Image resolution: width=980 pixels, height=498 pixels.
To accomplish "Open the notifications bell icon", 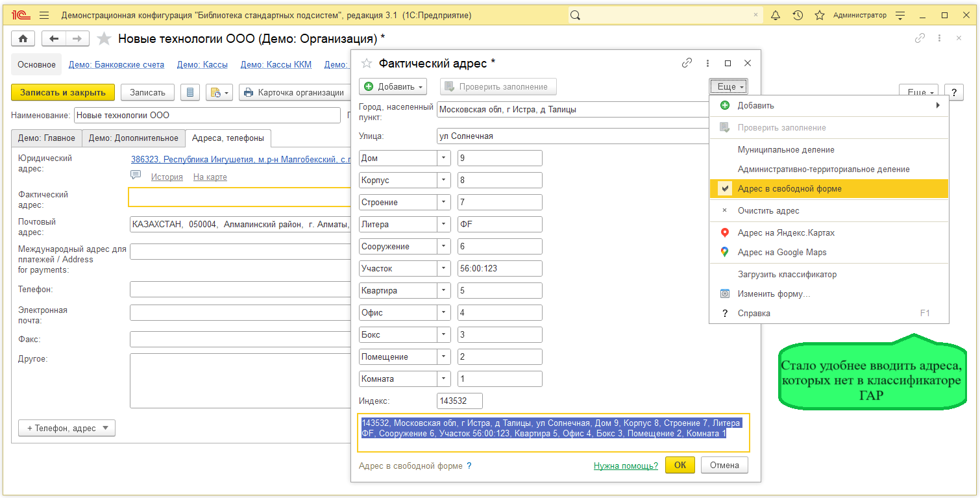I will point(776,15).
